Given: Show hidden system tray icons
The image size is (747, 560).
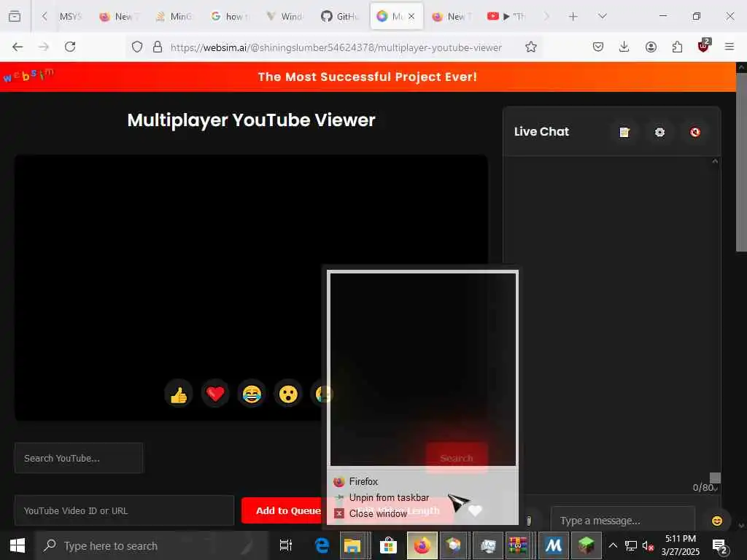Looking at the screenshot, I should 613,545.
